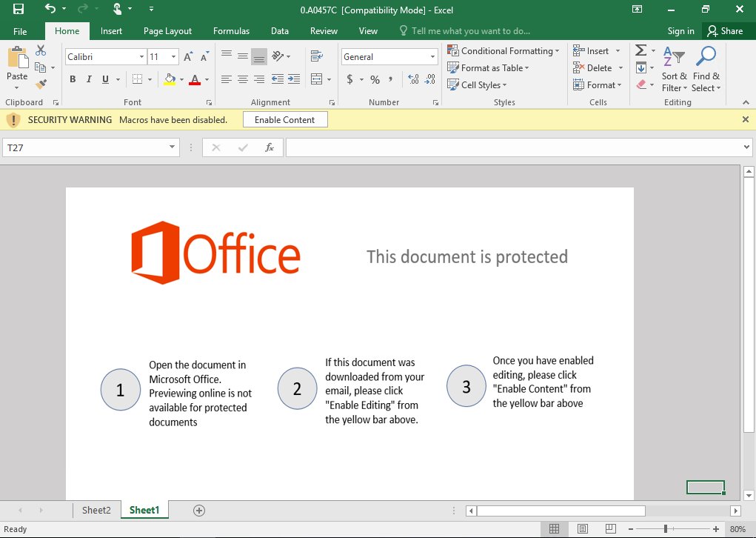
Task: Increase font size with the large A icon
Action: coord(188,56)
